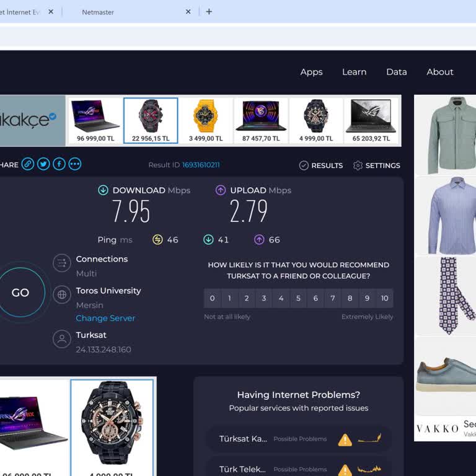The image size is (476, 476).
Task: Click the Connections mode icon
Action: pyautogui.click(x=62, y=263)
